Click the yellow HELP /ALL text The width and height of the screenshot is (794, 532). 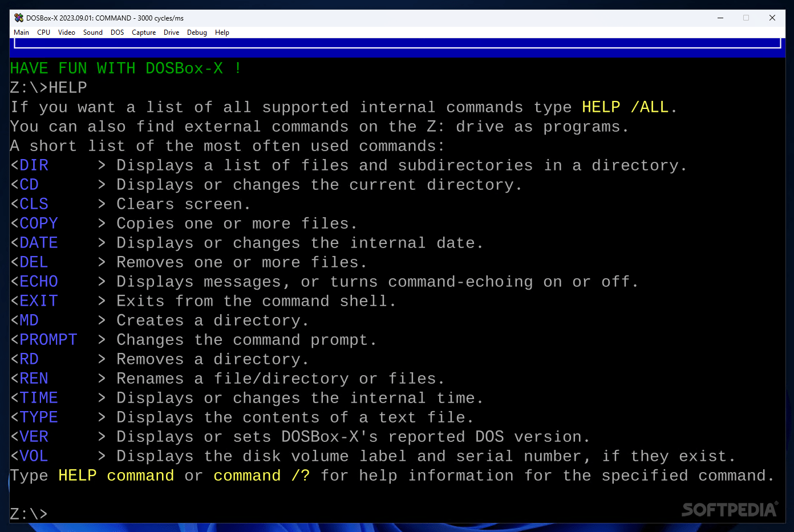tap(625, 107)
